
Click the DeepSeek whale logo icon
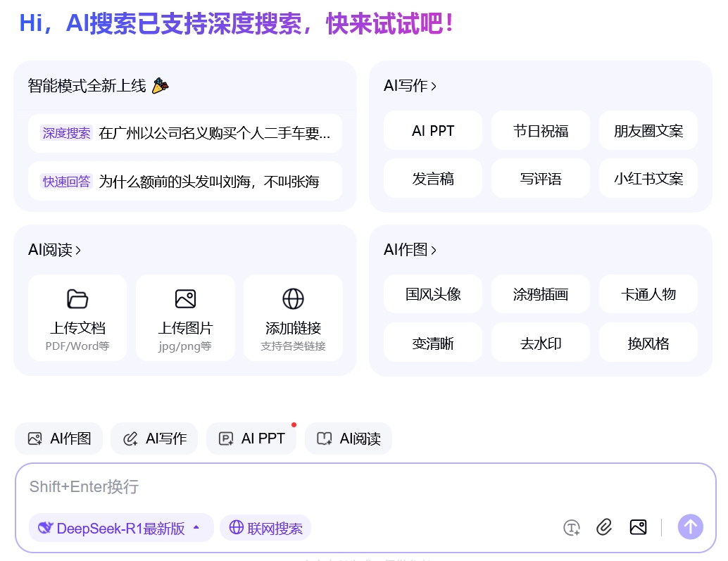[45, 528]
